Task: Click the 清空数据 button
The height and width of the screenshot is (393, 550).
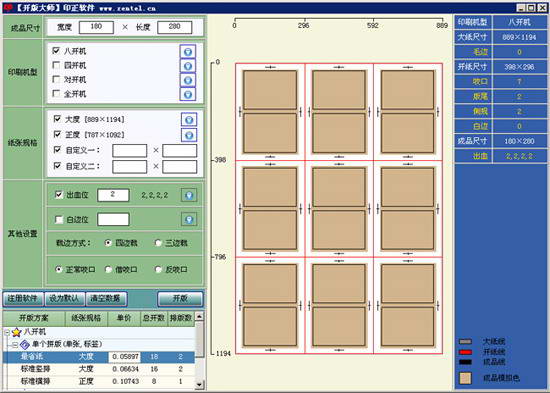Action: (x=106, y=299)
